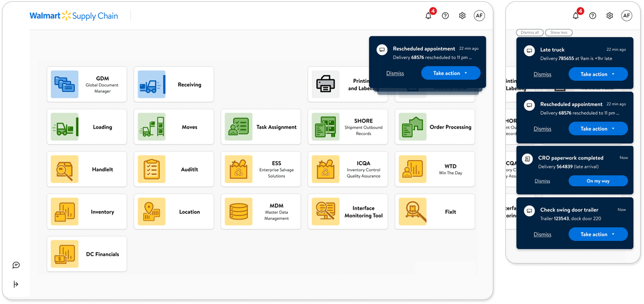Image resolution: width=644 pixels, height=304 pixels.
Task: Dismiss the Late truck notification
Action: pyautogui.click(x=542, y=74)
